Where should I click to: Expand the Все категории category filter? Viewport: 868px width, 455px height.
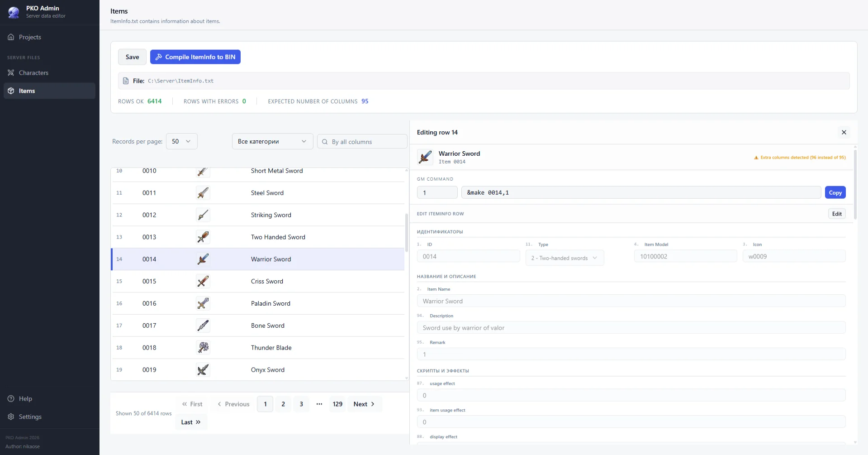(272, 141)
